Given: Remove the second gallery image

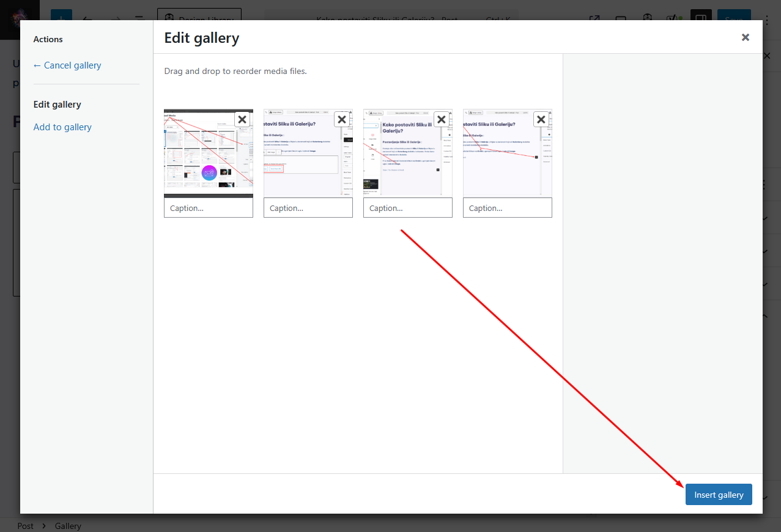Looking at the screenshot, I should coord(342,119).
